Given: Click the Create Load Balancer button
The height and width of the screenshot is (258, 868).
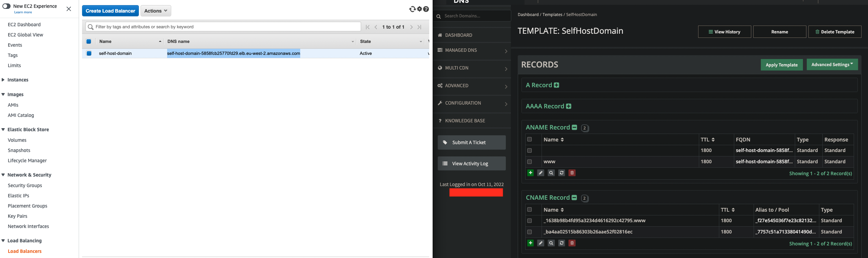Looking at the screenshot, I should pyautogui.click(x=110, y=11).
